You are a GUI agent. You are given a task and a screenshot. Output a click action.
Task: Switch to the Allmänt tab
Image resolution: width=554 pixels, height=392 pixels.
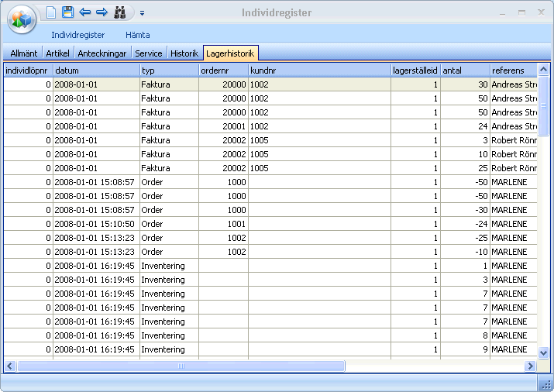23,53
